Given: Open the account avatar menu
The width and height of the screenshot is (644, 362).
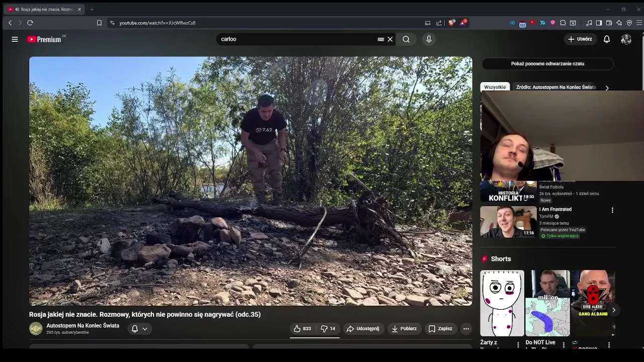Looking at the screenshot, I should (626, 39).
